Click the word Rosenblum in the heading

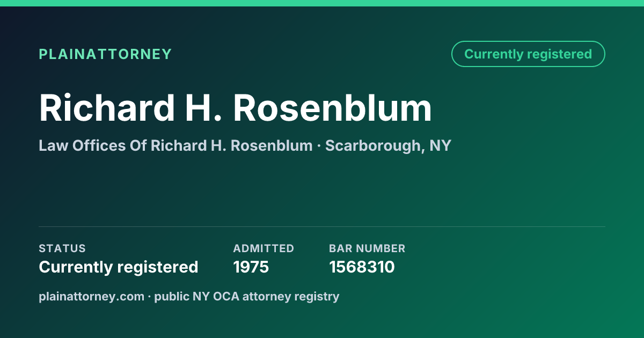click(x=332, y=108)
